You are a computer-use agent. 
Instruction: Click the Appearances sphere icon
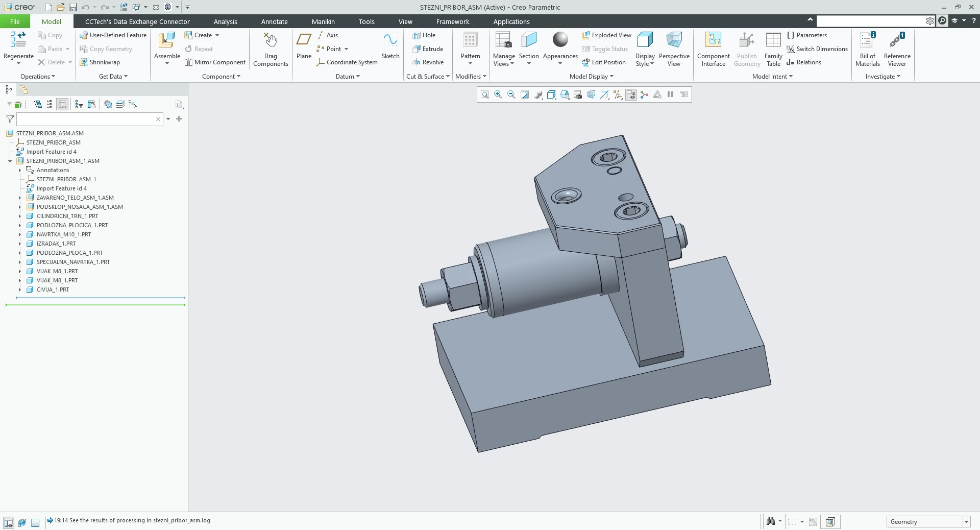pos(560,40)
